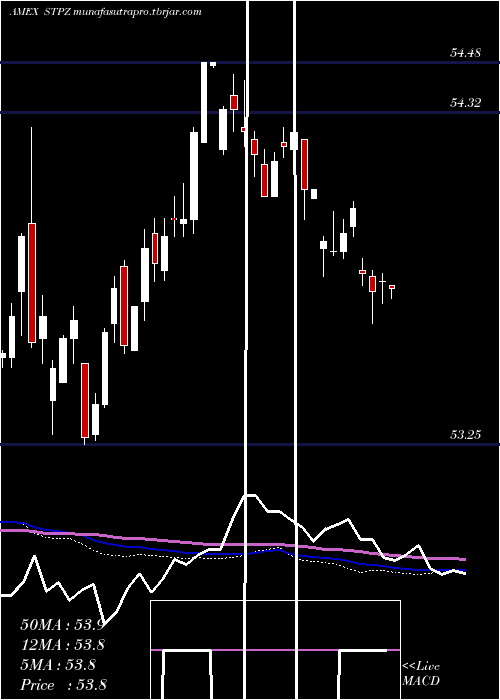500x700 pixels.
Task: Click the 50MA : 53.9 value
Action: click(x=62, y=625)
